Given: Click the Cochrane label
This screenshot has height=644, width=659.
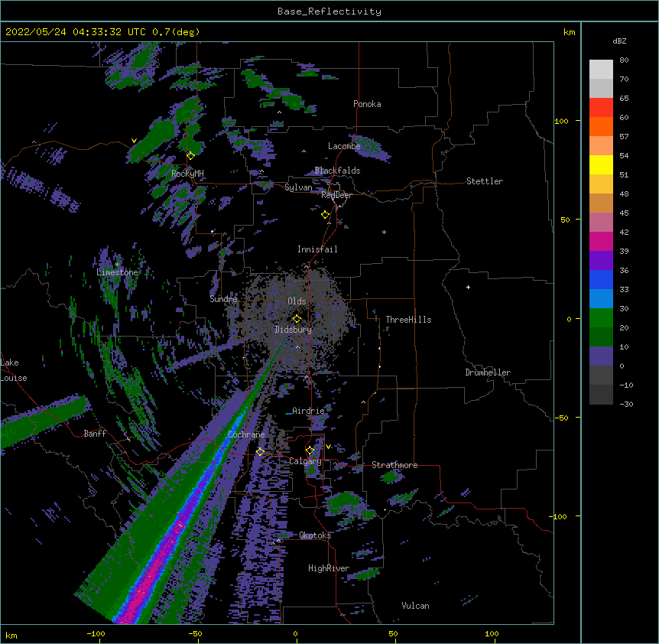Looking at the screenshot, I should [x=246, y=434].
